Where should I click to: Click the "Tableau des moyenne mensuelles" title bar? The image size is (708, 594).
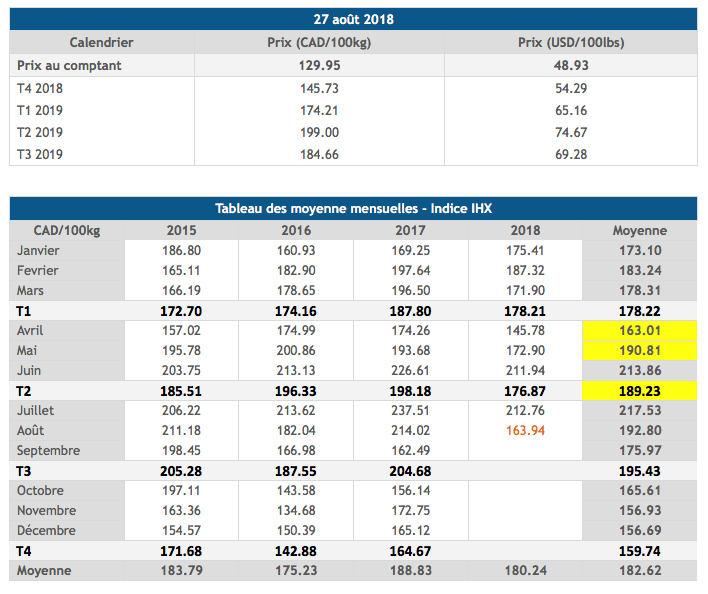[x=353, y=208]
